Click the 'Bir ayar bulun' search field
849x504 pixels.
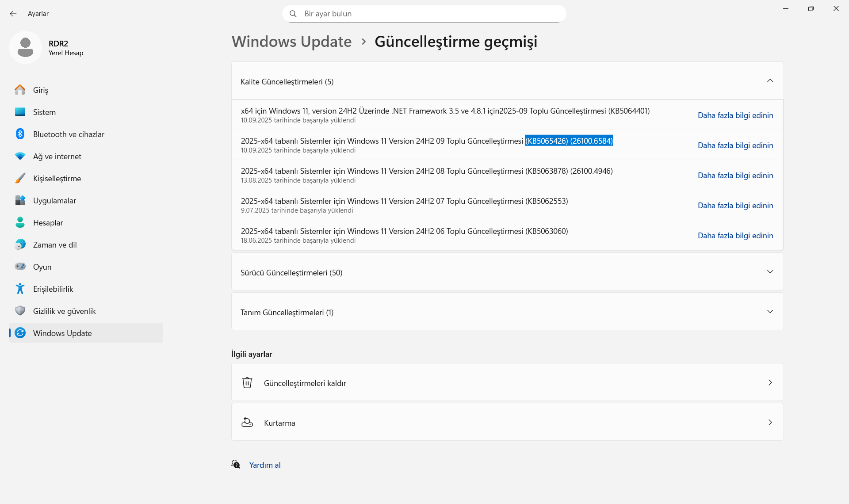[x=424, y=14]
